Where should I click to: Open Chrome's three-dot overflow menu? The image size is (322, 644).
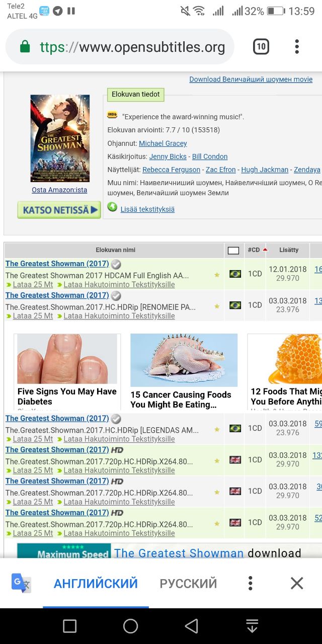pos(297,47)
